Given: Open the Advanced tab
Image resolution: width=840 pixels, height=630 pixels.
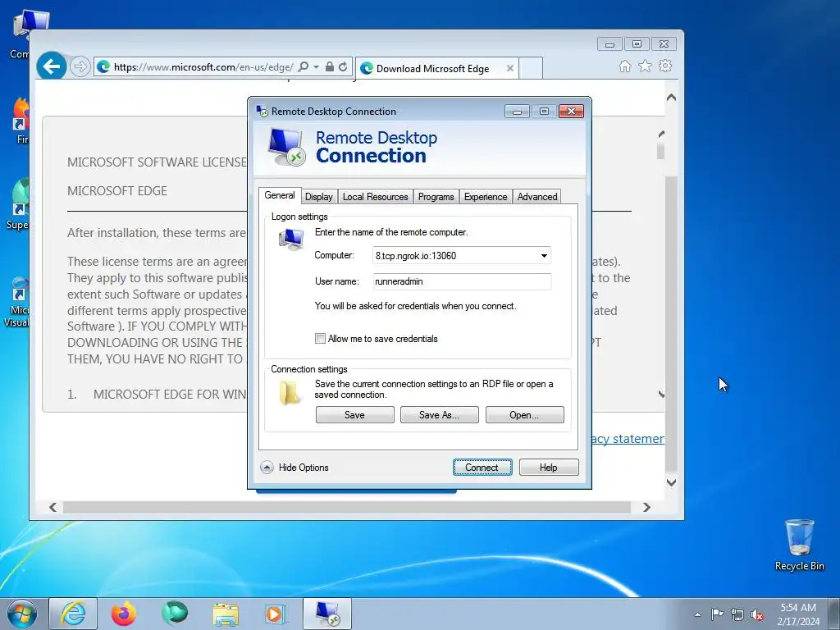Looking at the screenshot, I should point(537,197).
